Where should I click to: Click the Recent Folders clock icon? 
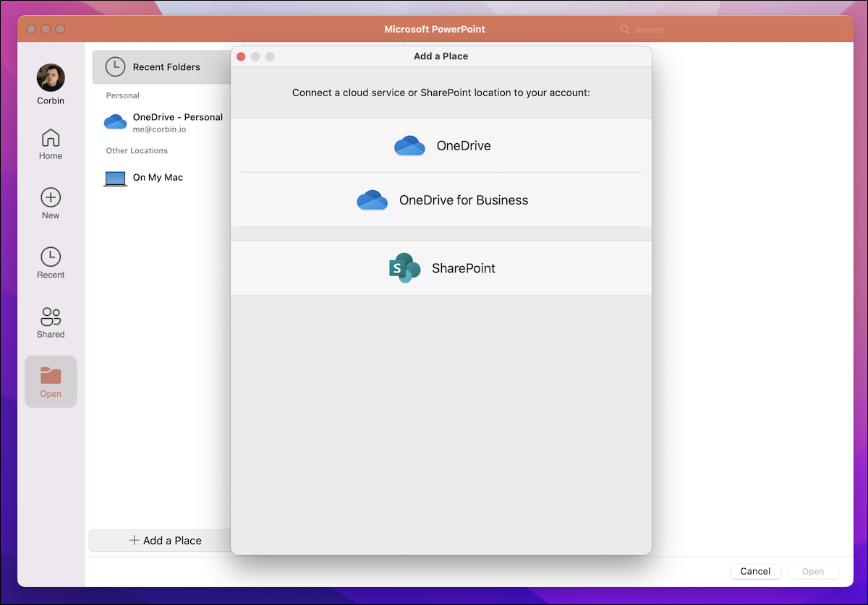point(115,67)
